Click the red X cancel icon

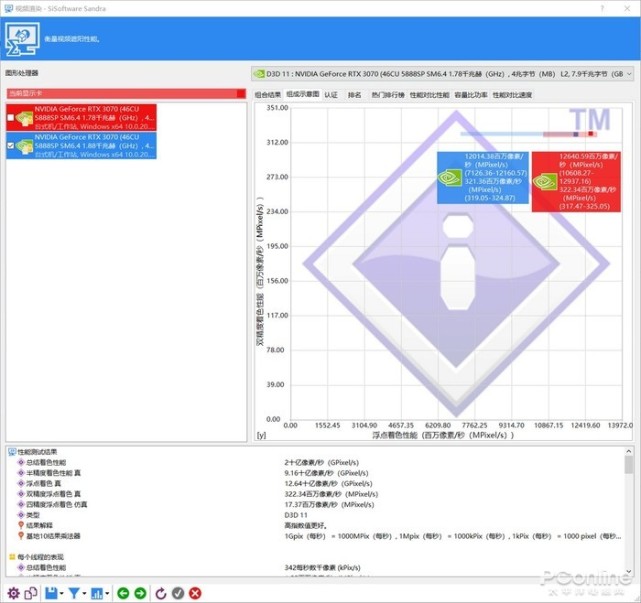pos(195,593)
